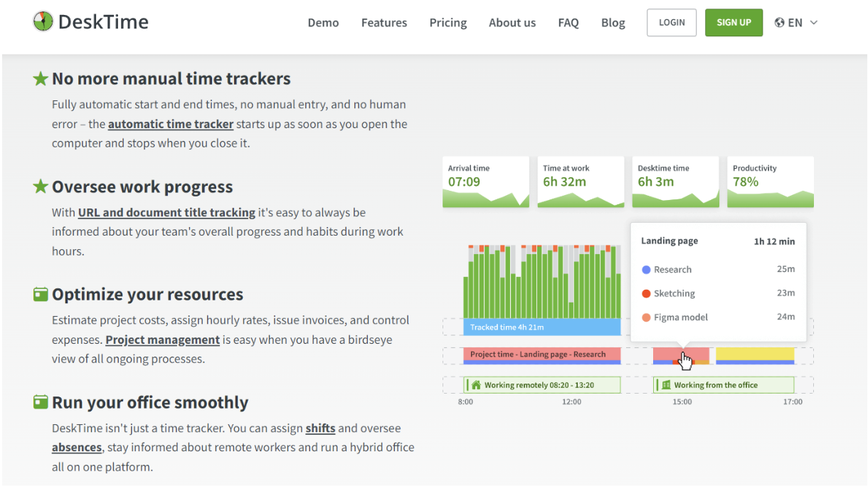The height and width of the screenshot is (494, 868).
Task: Click the Working from the office bar
Action: [x=724, y=385]
